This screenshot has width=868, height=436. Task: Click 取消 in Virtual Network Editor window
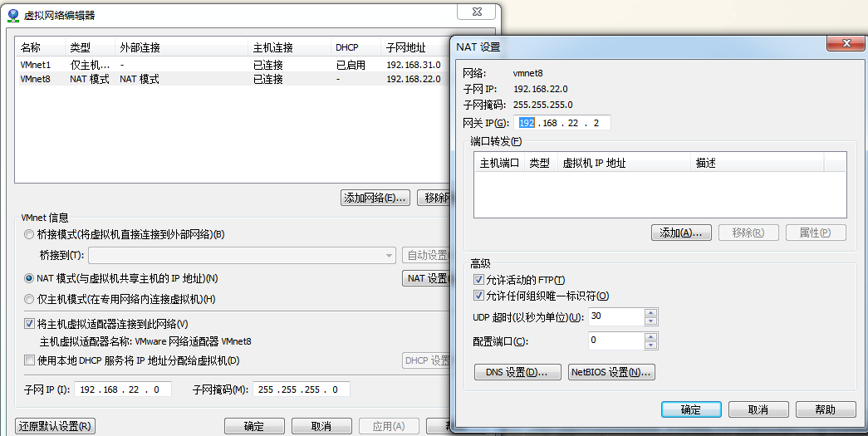pyautogui.click(x=321, y=426)
